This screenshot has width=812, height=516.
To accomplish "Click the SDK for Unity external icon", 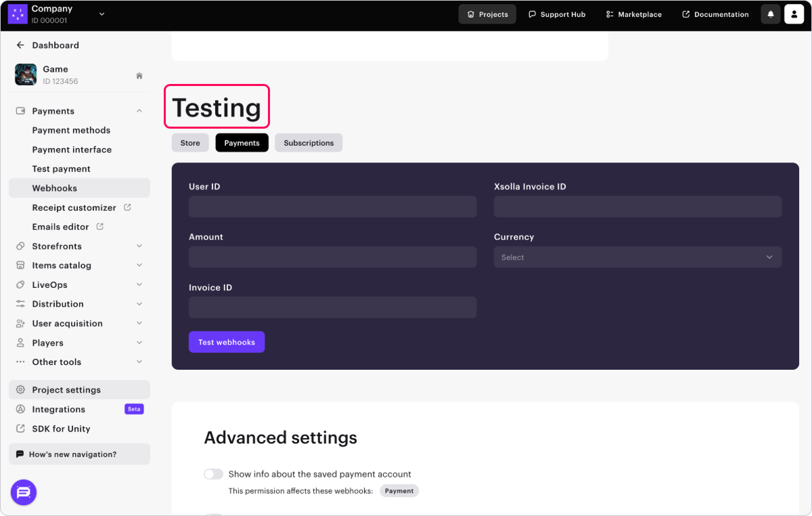I will point(20,429).
